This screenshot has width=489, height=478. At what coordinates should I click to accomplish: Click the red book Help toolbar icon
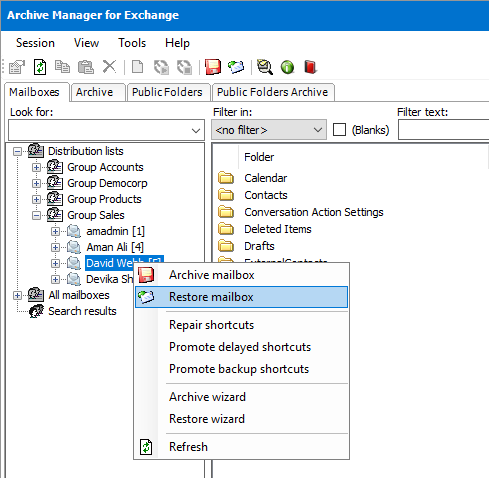(x=310, y=67)
